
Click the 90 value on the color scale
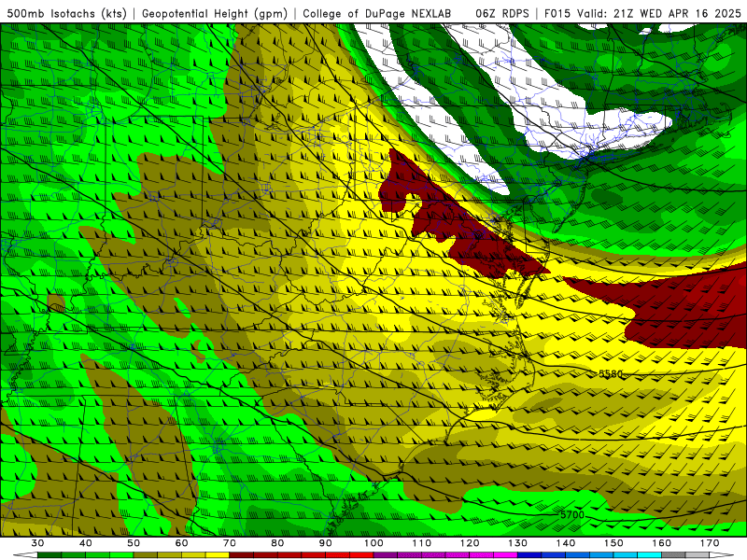click(326, 543)
